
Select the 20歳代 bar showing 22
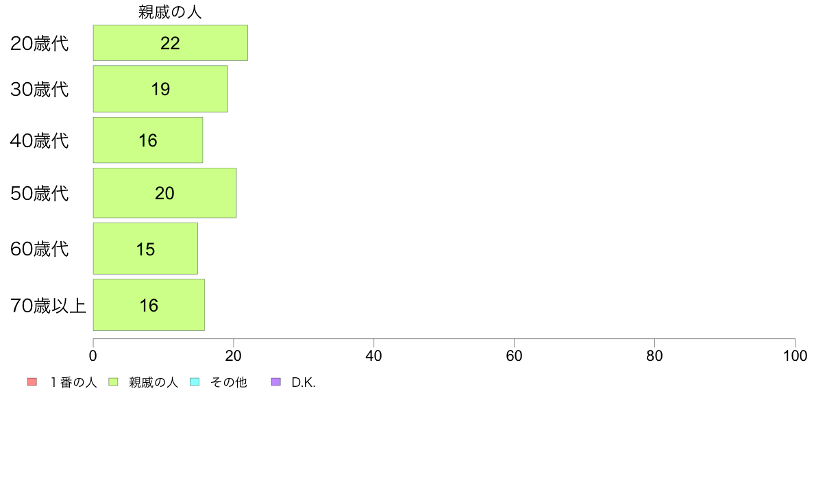[x=171, y=42]
